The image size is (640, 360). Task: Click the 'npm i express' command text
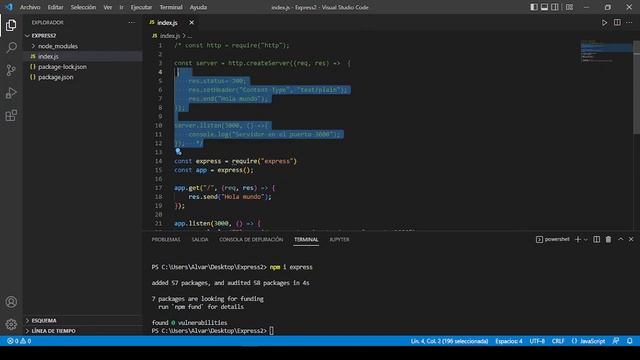(x=291, y=267)
